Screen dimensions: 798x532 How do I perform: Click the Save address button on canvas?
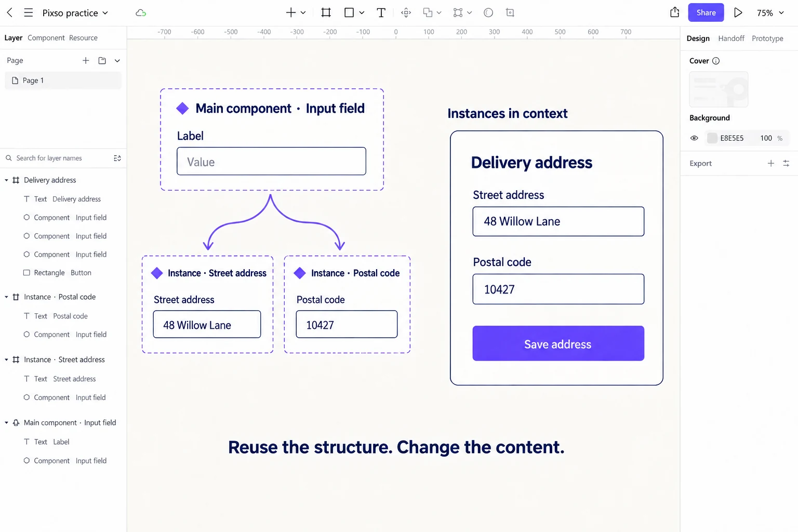click(x=558, y=343)
